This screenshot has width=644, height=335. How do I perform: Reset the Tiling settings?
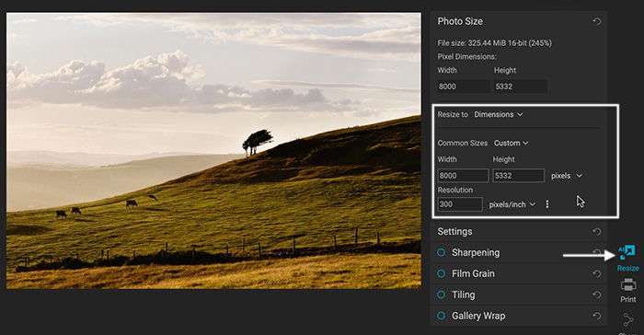click(x=597, y=295)
